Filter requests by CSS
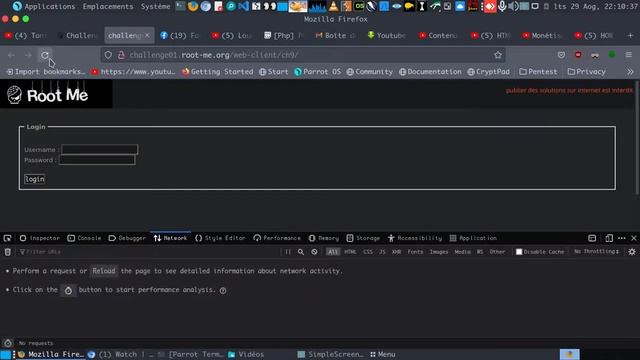 pyautogui.click(x=368, y=252)
